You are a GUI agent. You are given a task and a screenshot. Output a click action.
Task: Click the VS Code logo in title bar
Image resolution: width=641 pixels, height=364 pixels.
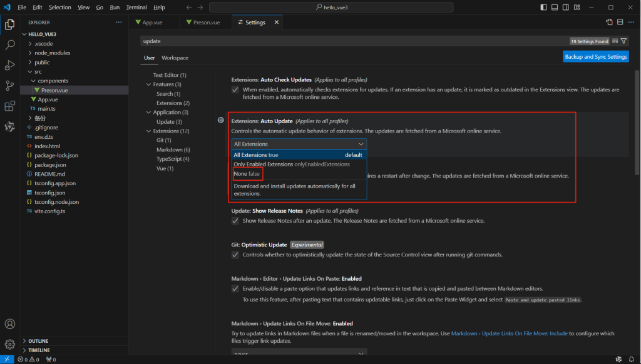pyautogui.click(x=7, y=8)
